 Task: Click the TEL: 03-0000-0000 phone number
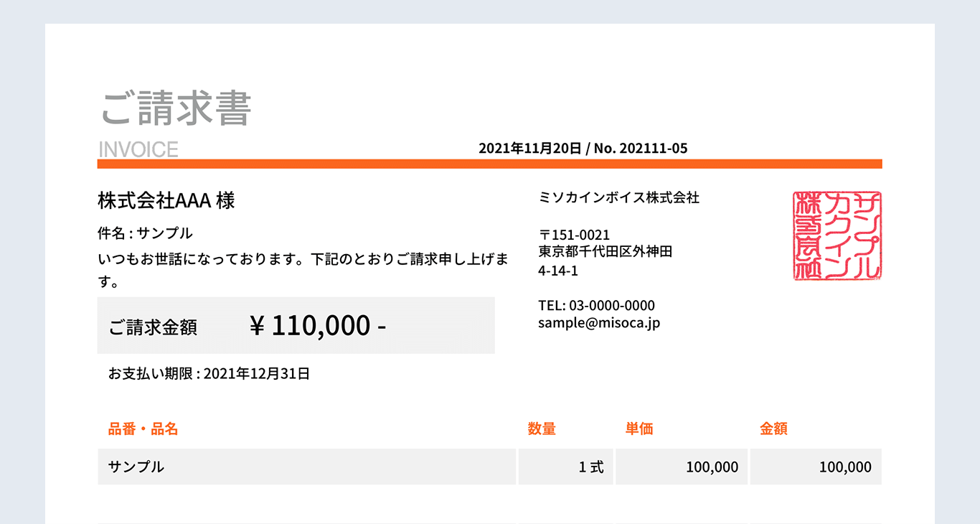[596, 306]
